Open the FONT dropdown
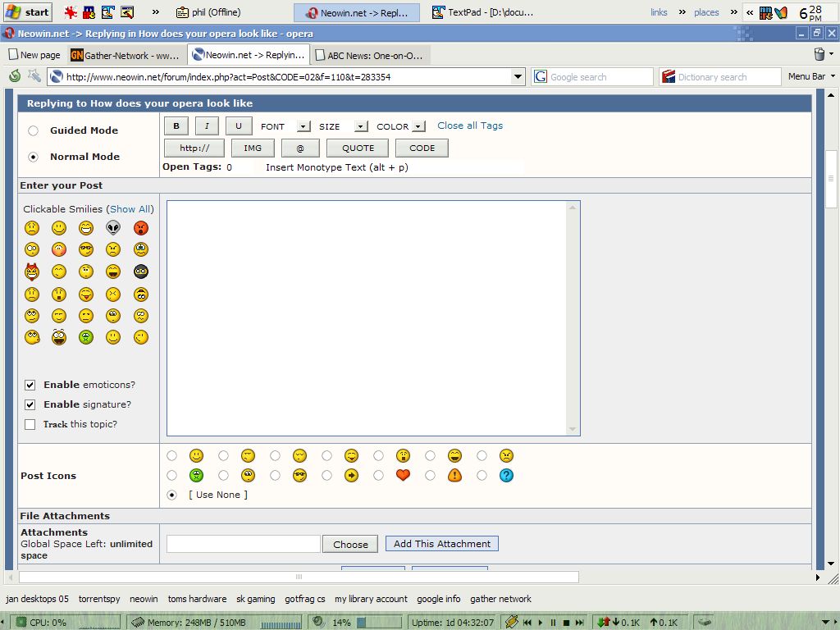840x630 pixels. (304, 126)
